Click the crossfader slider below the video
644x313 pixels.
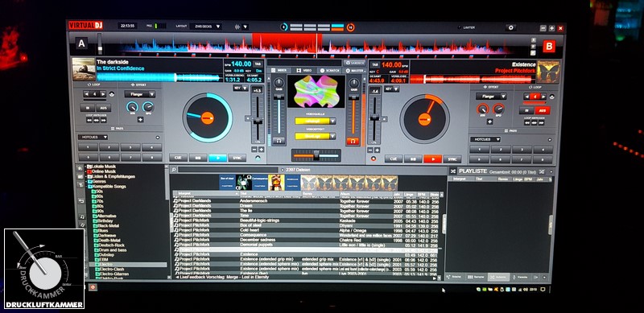coord(316,155)
